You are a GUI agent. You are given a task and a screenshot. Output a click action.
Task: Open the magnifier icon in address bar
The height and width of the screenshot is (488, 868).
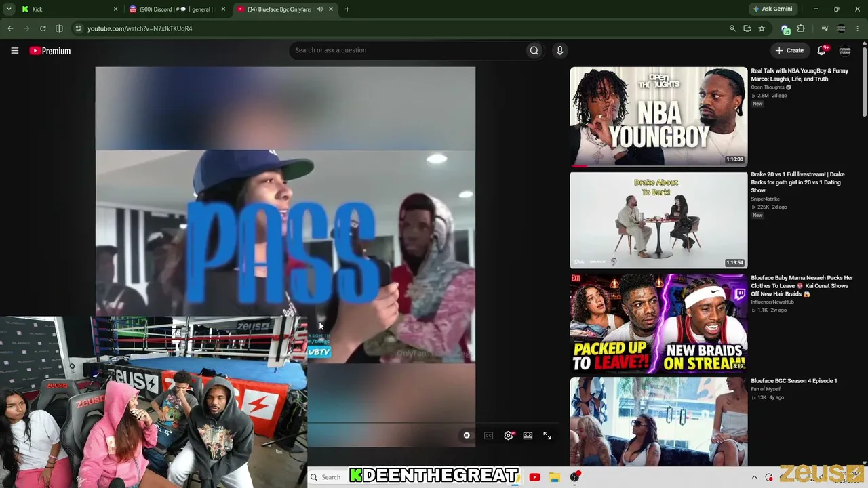(732, 28)
